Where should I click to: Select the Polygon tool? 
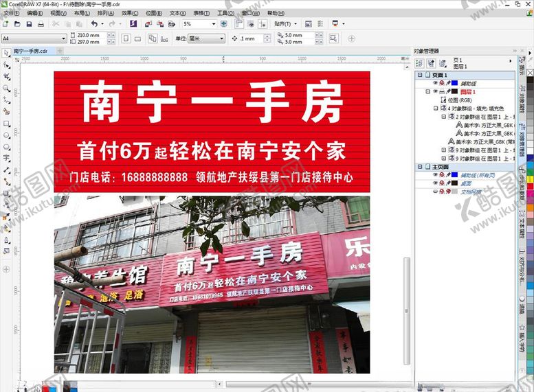[x=6, y=147]
